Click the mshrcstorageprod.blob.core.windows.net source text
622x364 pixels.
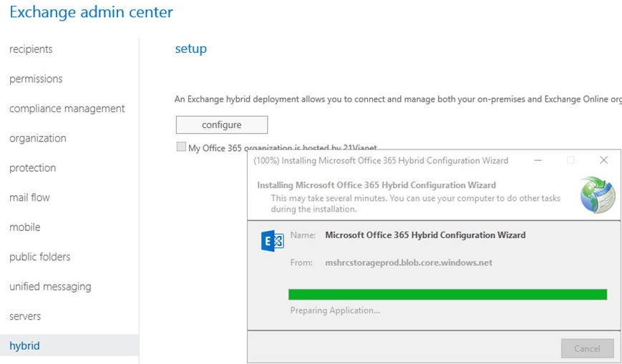tap(409, 262)
